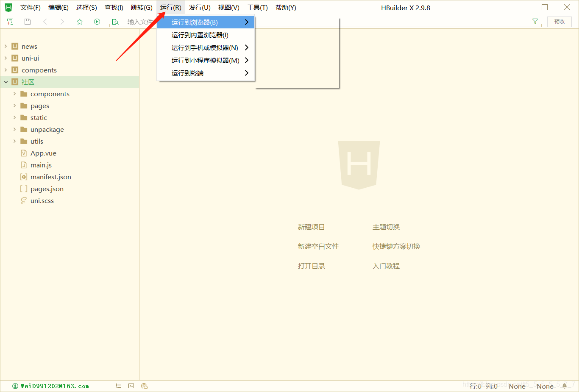The width and height of the screenshot is (579, 392).
Task: Expand the components folder
Action: tap(14, 94)
